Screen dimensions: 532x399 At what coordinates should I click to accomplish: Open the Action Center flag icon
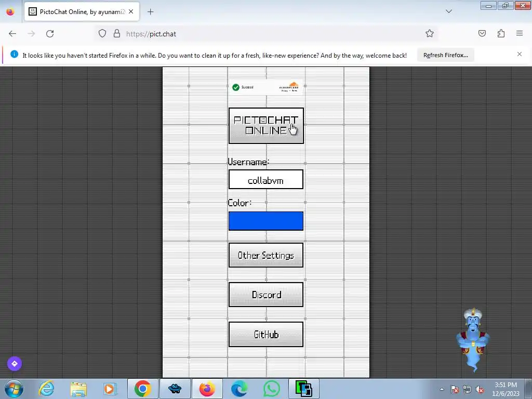tap(455, 389)
